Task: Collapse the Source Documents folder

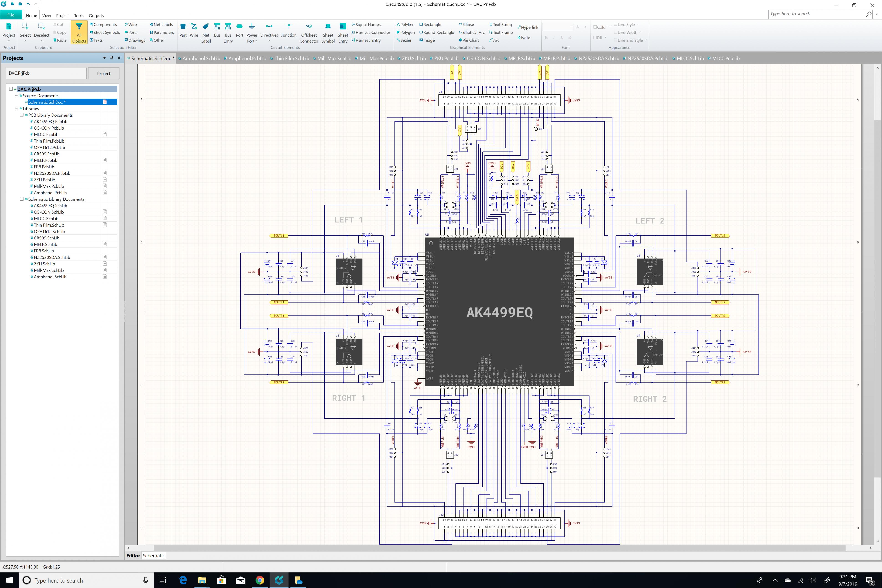Action: pyautogui.click(x=16, y=95)
